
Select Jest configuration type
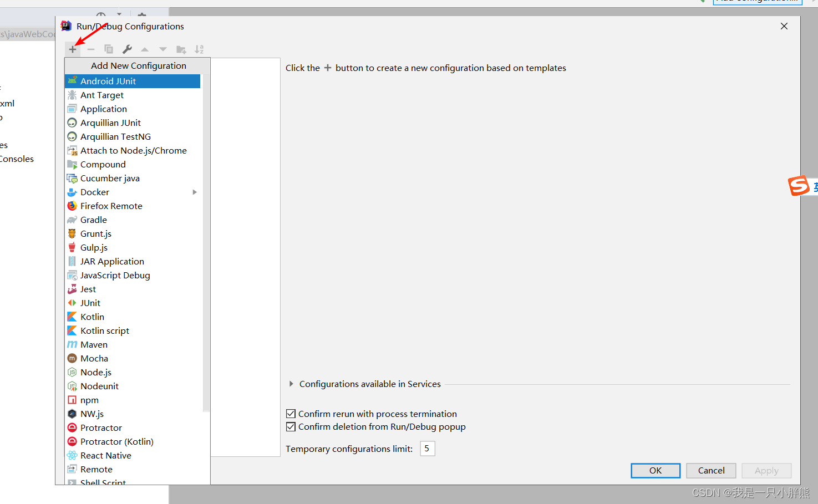(133, 289)
